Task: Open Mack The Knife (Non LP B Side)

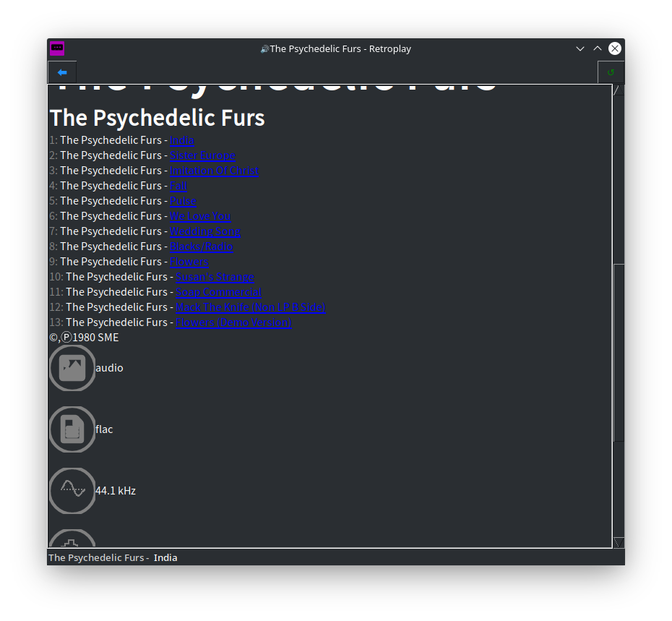Action: [x=251, y=307]
